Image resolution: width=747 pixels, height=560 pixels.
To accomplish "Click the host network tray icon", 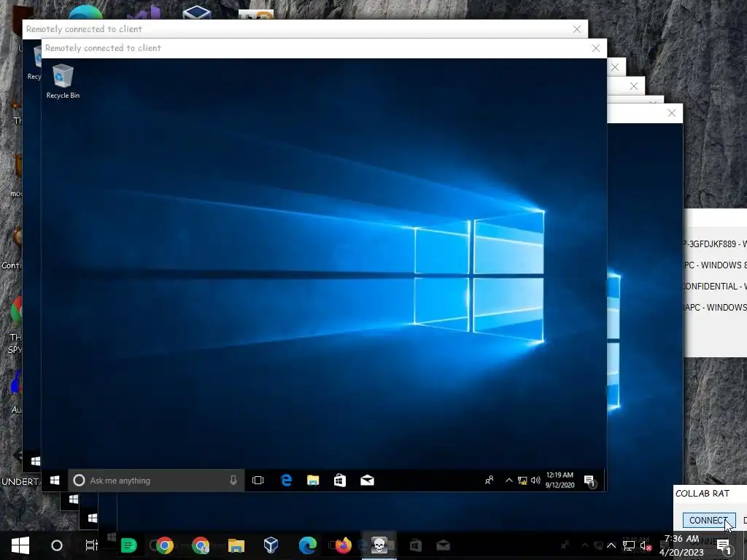I will click(628, 545).
